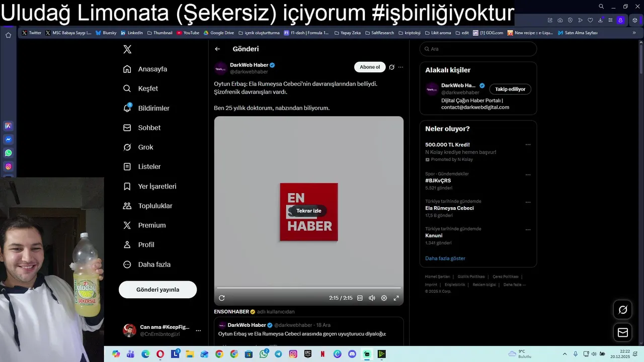
Task: Open more options for Ela Rümeysa Cebeci
Action: (x=528, y=202)
